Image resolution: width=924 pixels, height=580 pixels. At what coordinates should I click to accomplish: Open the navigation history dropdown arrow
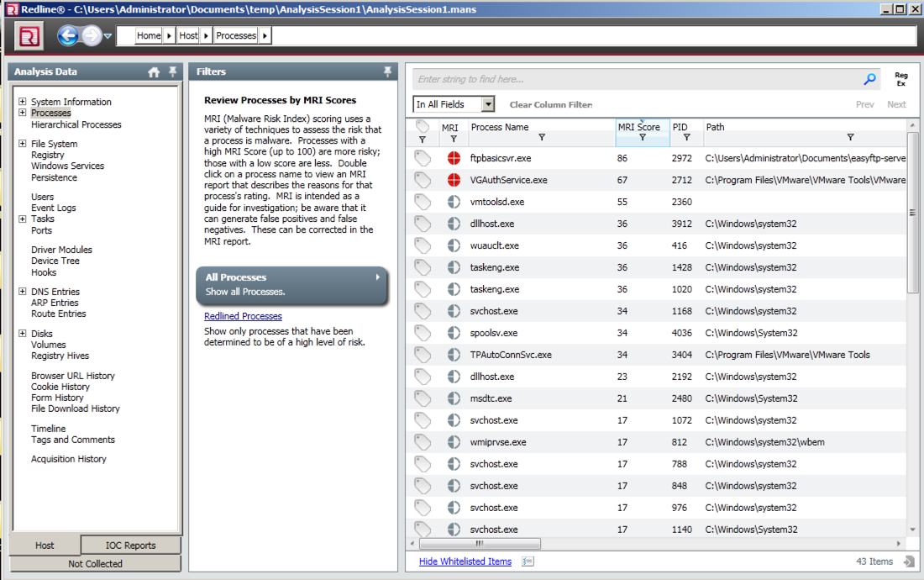click(108, 36)
